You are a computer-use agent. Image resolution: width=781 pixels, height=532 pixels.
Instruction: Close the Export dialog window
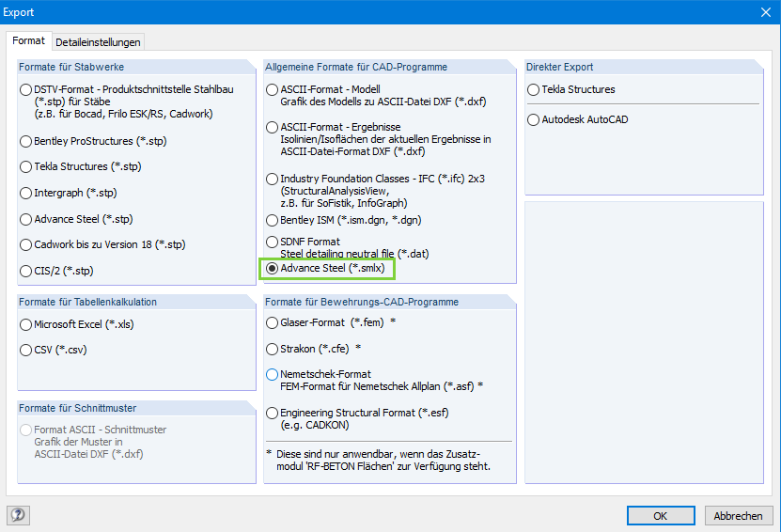pos(763,13)
